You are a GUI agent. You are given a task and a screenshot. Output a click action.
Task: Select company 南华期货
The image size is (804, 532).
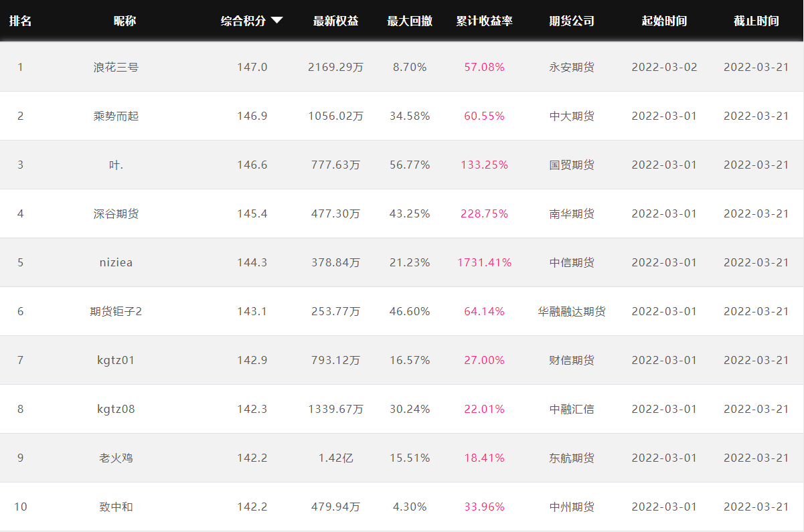pyautogui.click(x=572, y=213)
